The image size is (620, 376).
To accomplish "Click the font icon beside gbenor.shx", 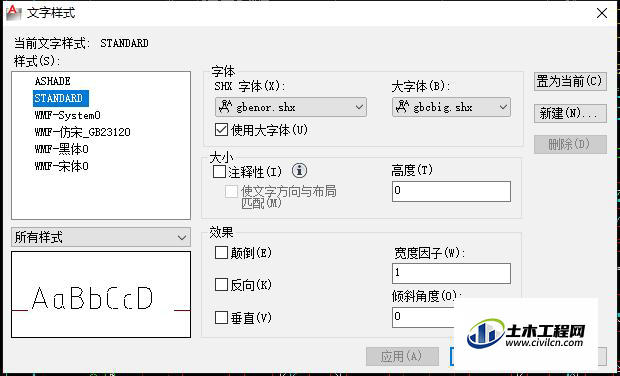I will coord(225,107).
